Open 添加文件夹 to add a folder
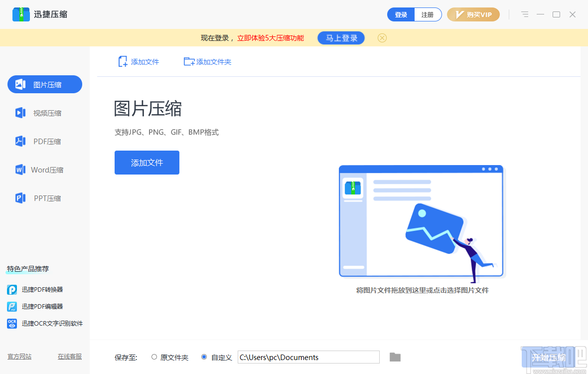Screen dimensions: 588x374 click(x=207, y=61)
